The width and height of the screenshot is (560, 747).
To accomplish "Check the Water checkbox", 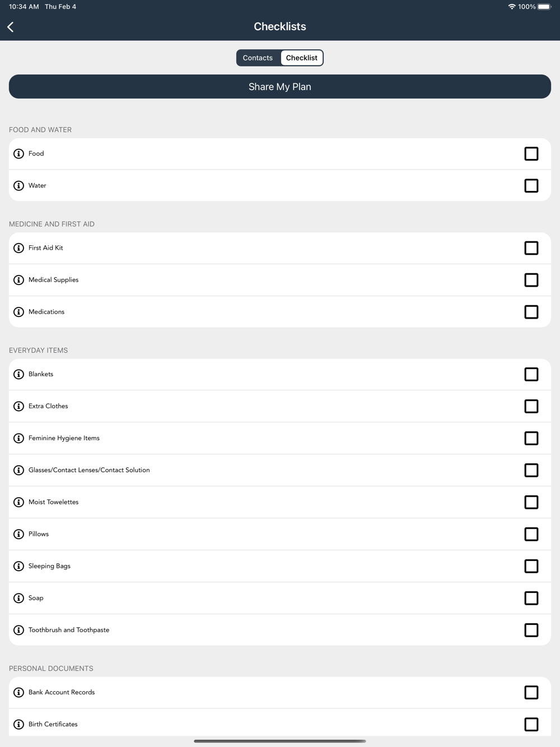I will coord(531,185).
